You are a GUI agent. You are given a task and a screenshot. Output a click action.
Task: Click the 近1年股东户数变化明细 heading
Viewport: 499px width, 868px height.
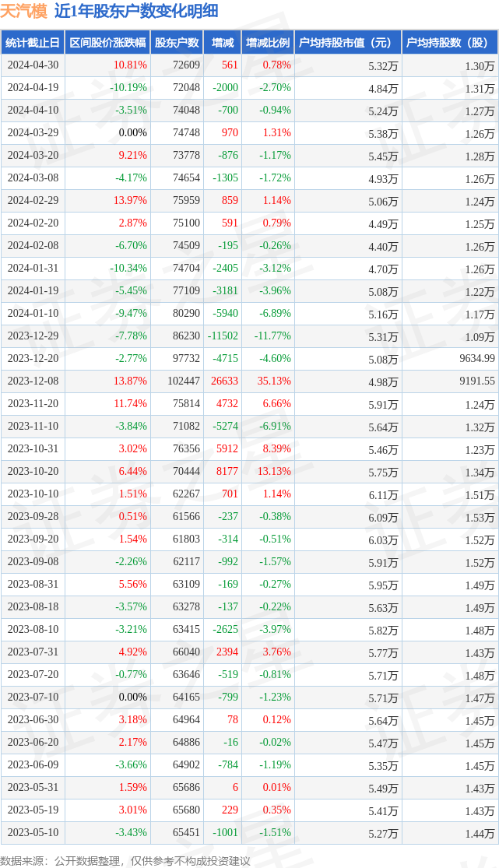pos(135,11)
